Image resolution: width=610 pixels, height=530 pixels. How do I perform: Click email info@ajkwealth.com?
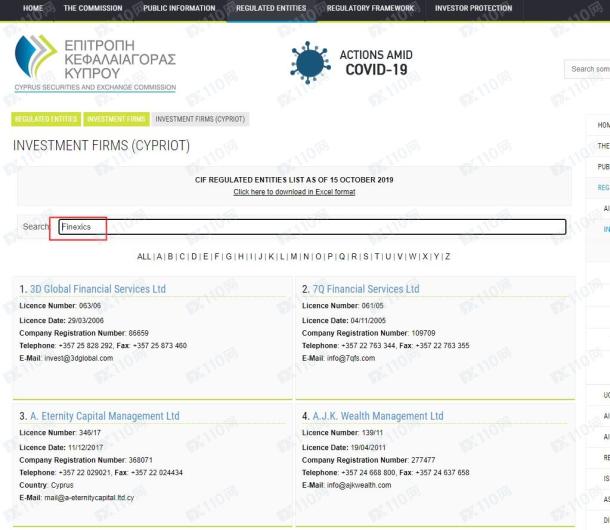(359, 485)
